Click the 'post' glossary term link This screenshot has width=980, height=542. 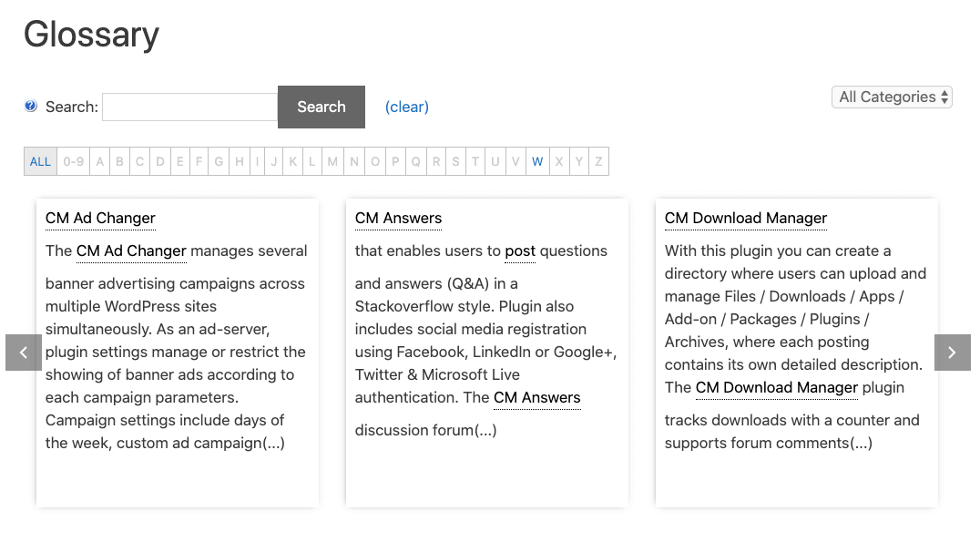(x=520, y=251)
